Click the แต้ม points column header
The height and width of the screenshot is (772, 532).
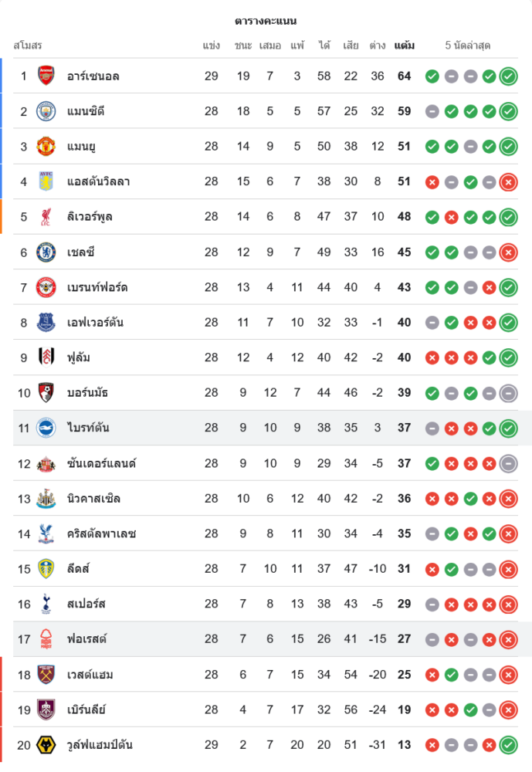404,46
